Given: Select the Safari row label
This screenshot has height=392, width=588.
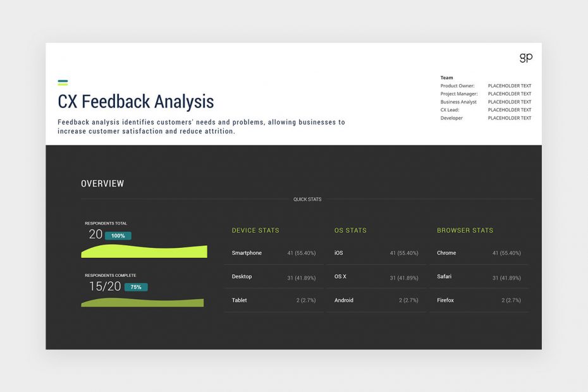Looking at the screenshot, I should (x=444, y=276).
